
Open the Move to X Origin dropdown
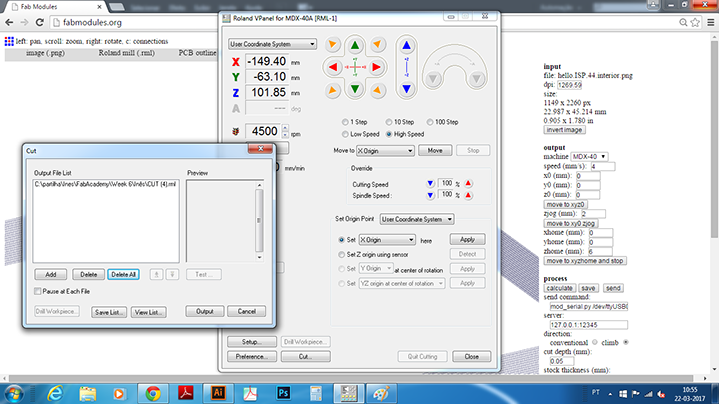coord(385,150)
